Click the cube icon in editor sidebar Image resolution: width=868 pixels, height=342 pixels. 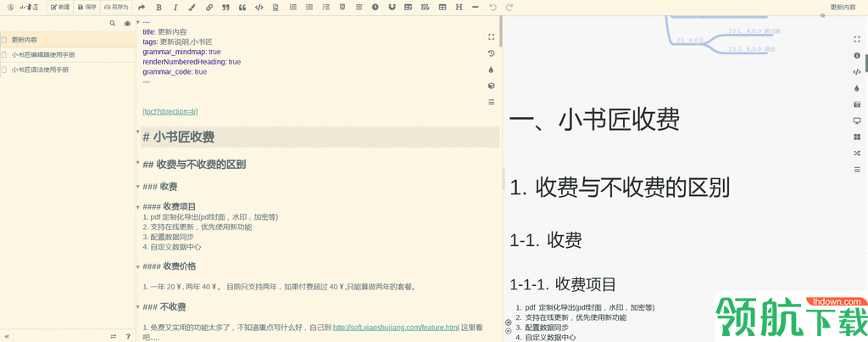pos(491,86)
